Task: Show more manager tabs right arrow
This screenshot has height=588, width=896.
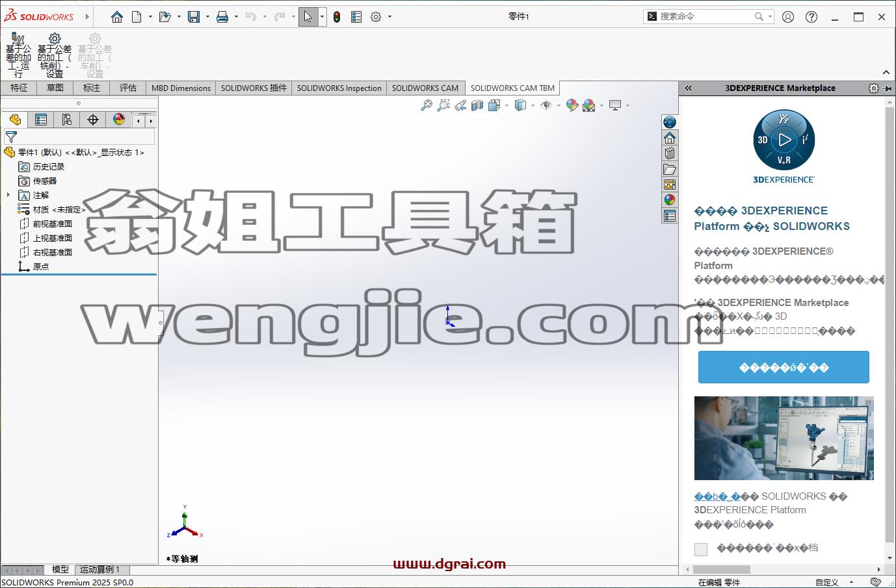Action: [151, 121]
